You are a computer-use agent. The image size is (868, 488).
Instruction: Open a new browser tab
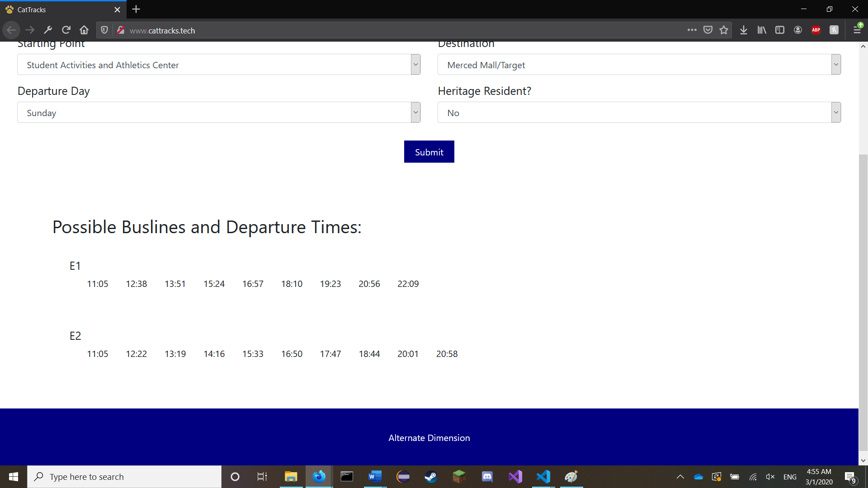[136, 9]
